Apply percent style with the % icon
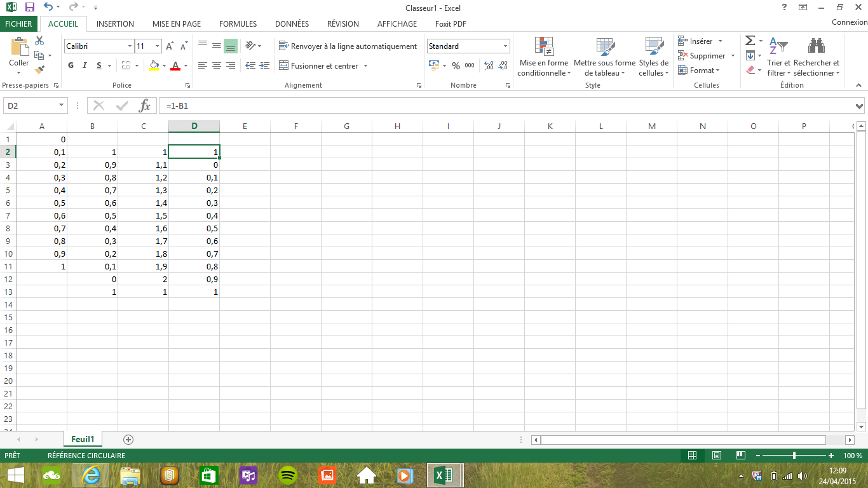This screenshot has width=868, height=488. tap(456, 65)
